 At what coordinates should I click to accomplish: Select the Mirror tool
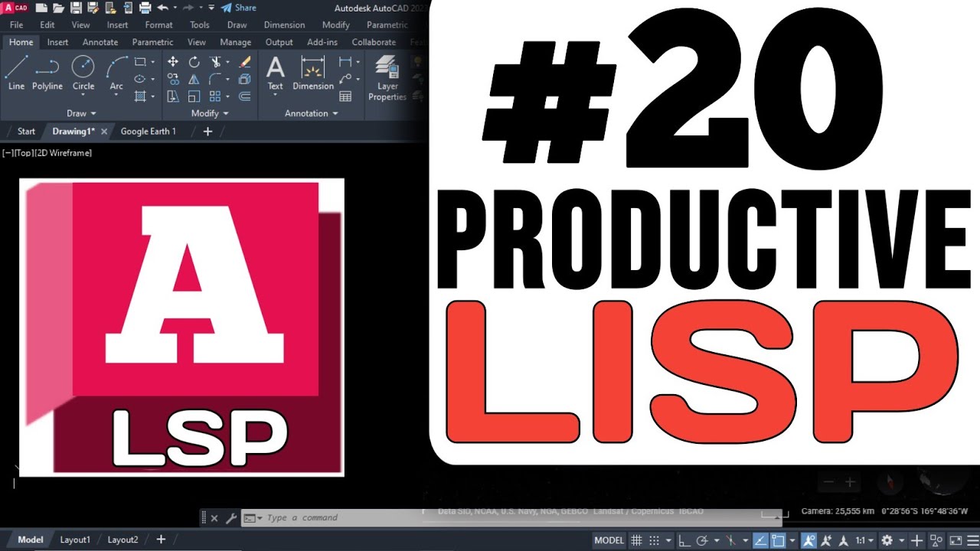[x=194, y=79]
